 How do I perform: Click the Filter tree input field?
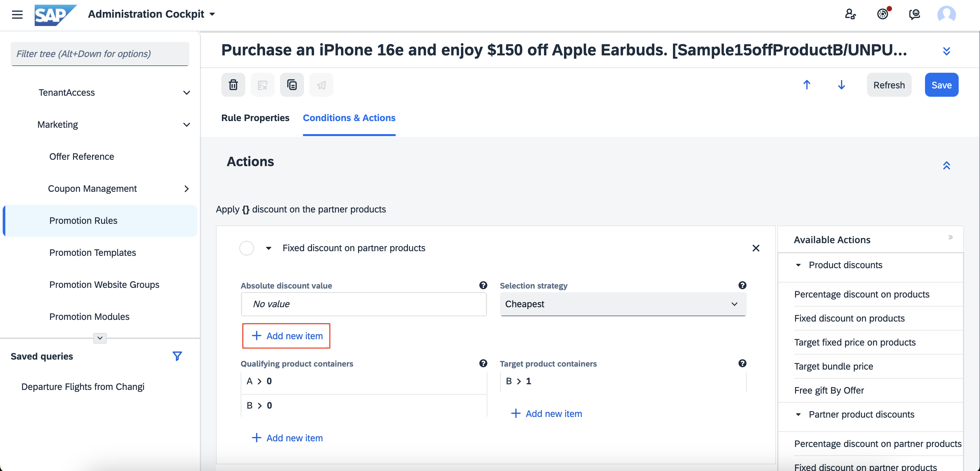pos(100,54)
